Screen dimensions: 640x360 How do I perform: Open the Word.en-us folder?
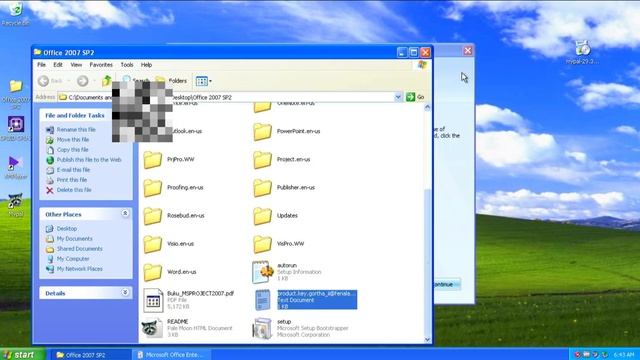tap(170, 272)
